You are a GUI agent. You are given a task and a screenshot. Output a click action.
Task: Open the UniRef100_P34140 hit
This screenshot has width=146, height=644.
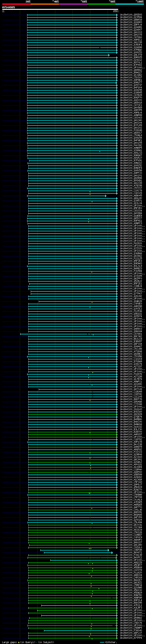point(131,630)
